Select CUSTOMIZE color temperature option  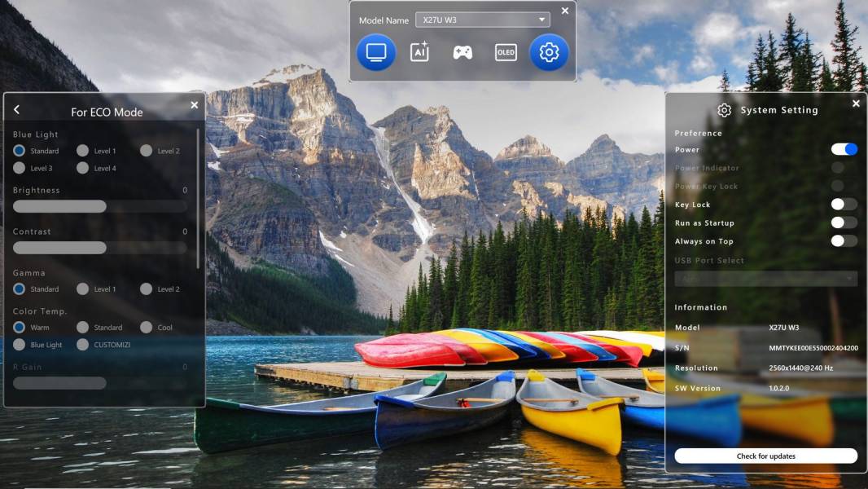tap(82, 345)
